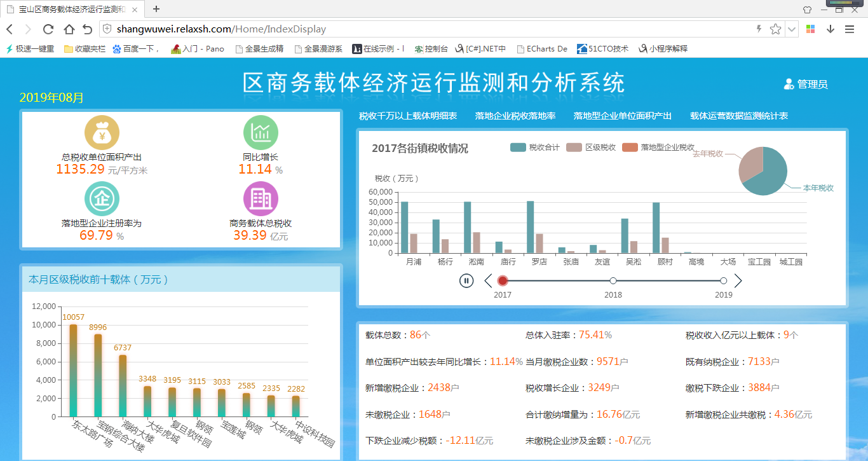
Task: Click the money bag icon above 总税收单位面积产出
Action: pos(102,134)
